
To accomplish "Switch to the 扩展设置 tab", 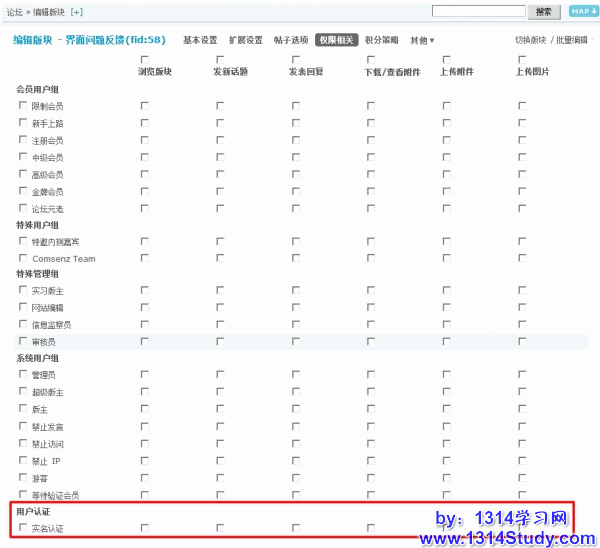I will tap(245, 41).
